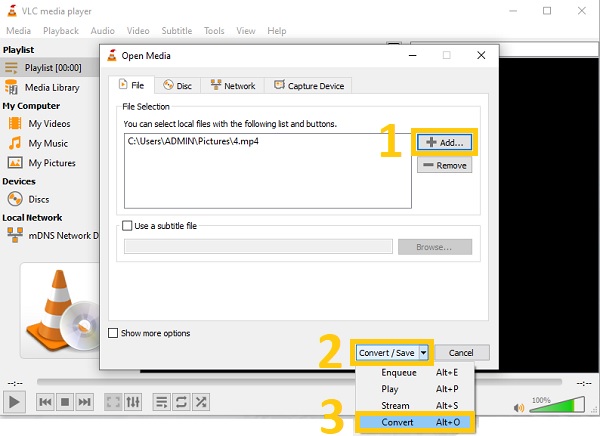Open Playlist entry in sidebar

click(x=50, y=68)
